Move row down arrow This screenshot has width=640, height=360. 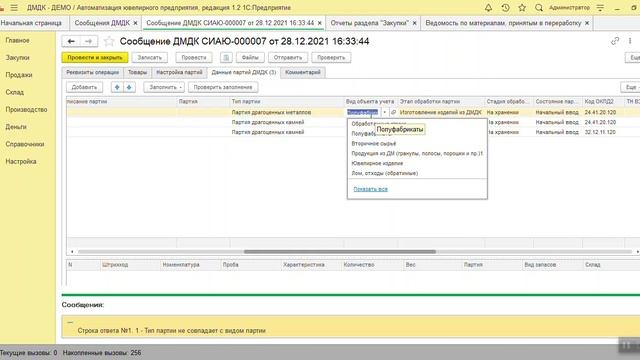pos(129,87)
